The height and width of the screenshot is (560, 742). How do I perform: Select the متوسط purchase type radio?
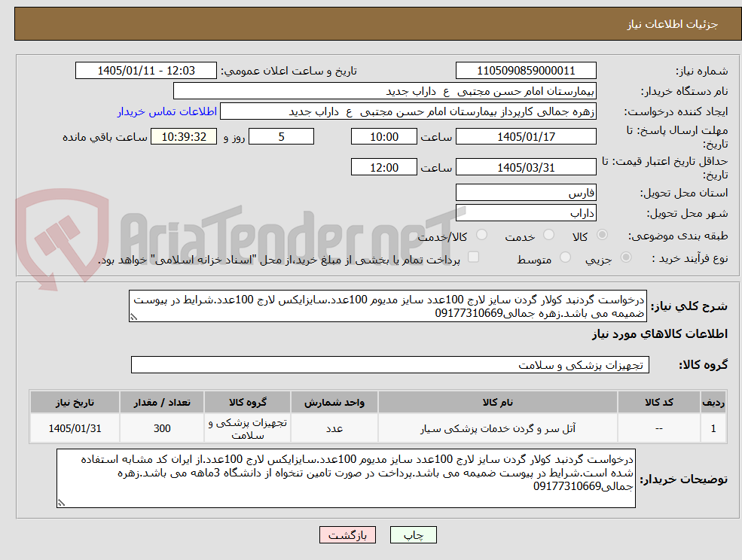pos(565,257)
